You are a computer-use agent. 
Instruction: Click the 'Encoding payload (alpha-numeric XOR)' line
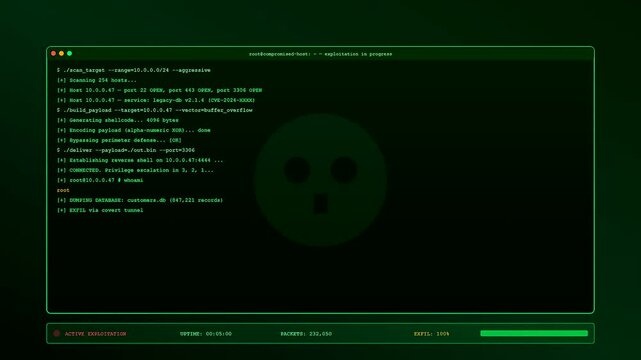tap(134, 130)
